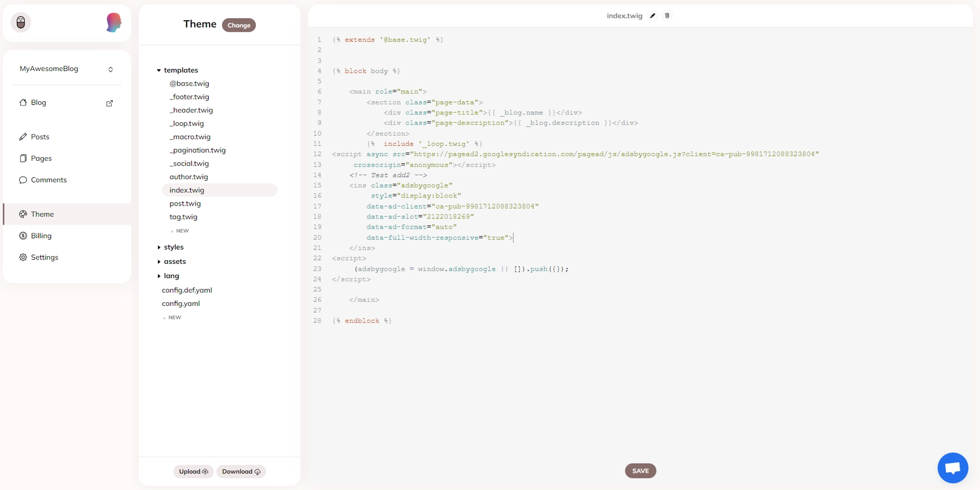Viewport: 980px width, 490px height.
Task: Click the Posts pencil icon
Action: point(23,137)
